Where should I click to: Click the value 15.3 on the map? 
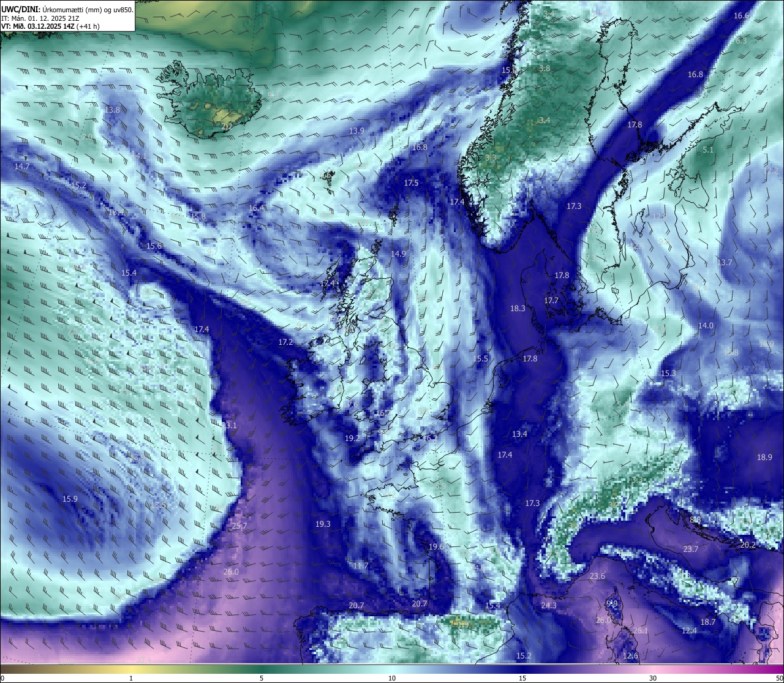pyautogui.click(x=668, y=373)
